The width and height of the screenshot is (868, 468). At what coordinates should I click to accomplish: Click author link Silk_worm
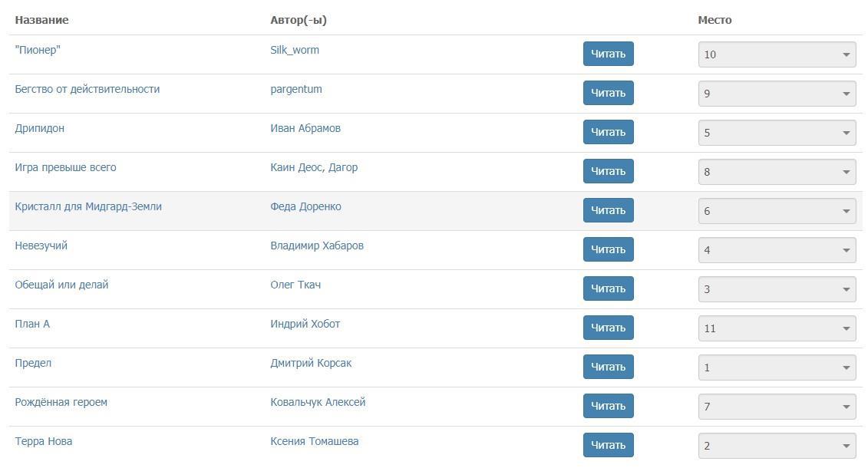pos(295,50)
